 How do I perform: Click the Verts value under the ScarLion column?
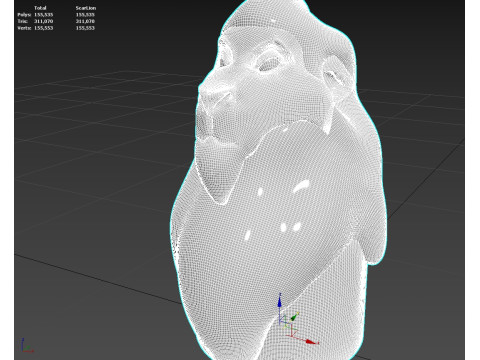tap(85, 28)
